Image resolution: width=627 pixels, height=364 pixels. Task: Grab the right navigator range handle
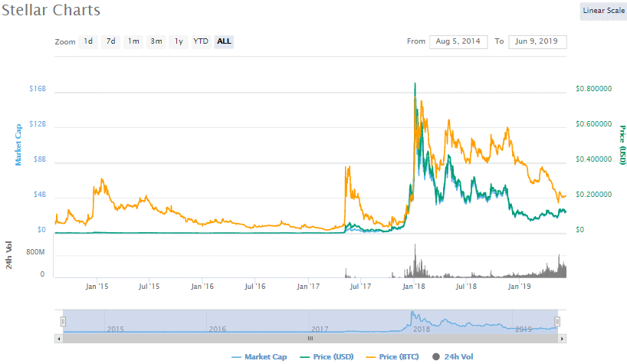(x=557, y=321)
